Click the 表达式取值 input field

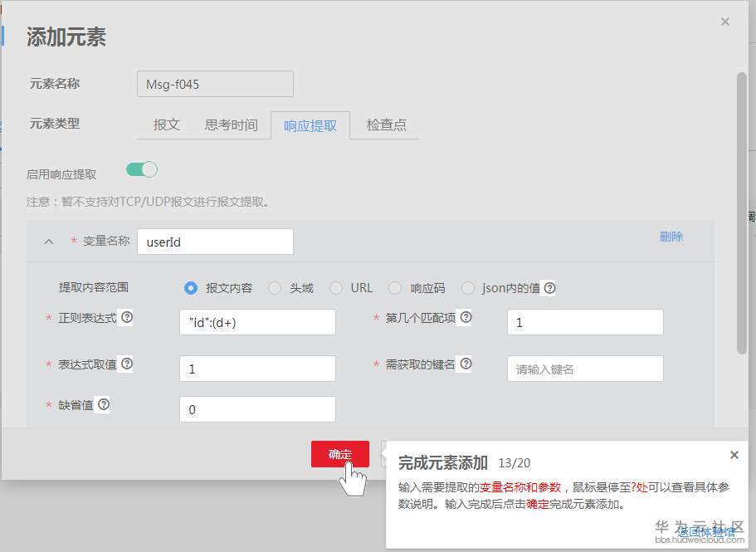click(x=257, y=369)
